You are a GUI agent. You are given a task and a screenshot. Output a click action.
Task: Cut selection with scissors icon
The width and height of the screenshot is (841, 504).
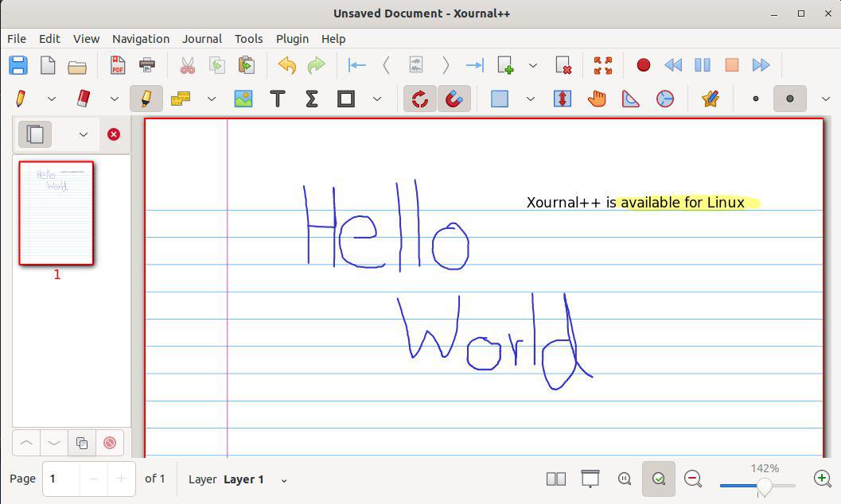tap(187, 65)
